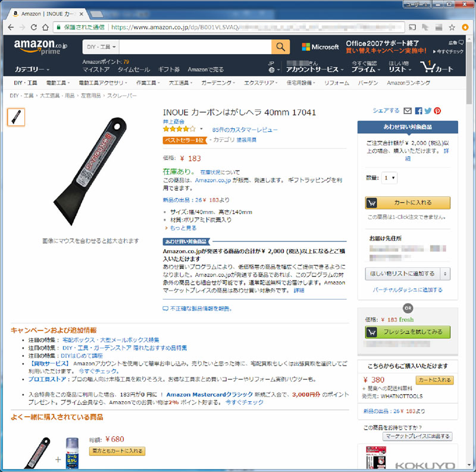
Task: Expand the wishlist add button arrow
Action: [445, 273]
